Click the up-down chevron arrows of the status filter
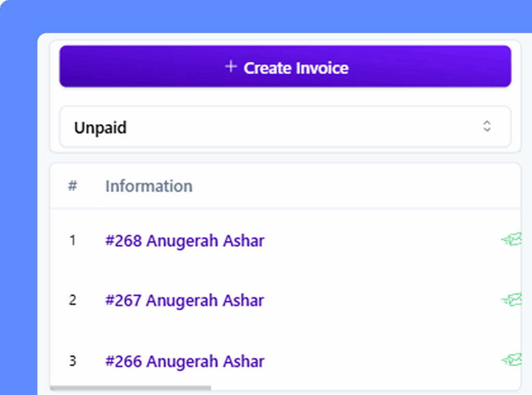 (x=487, y=126)
